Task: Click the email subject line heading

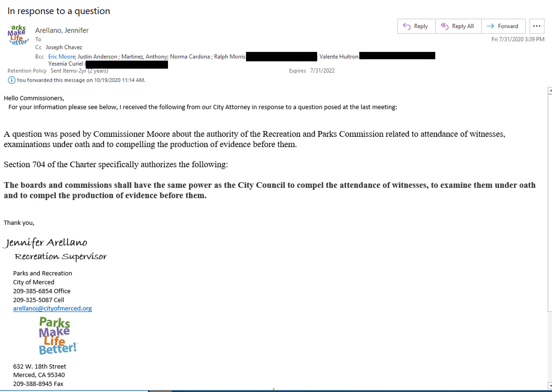Action: tap(59, 11)
